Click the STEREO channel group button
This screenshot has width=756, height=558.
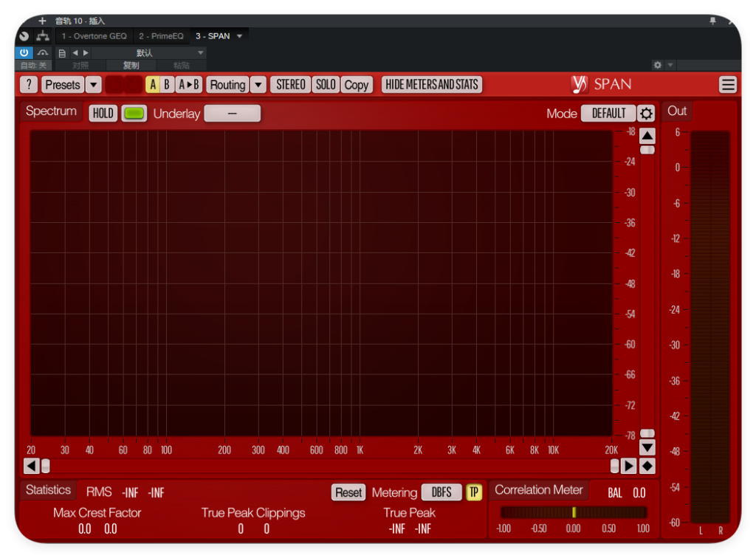click(291, 85)
